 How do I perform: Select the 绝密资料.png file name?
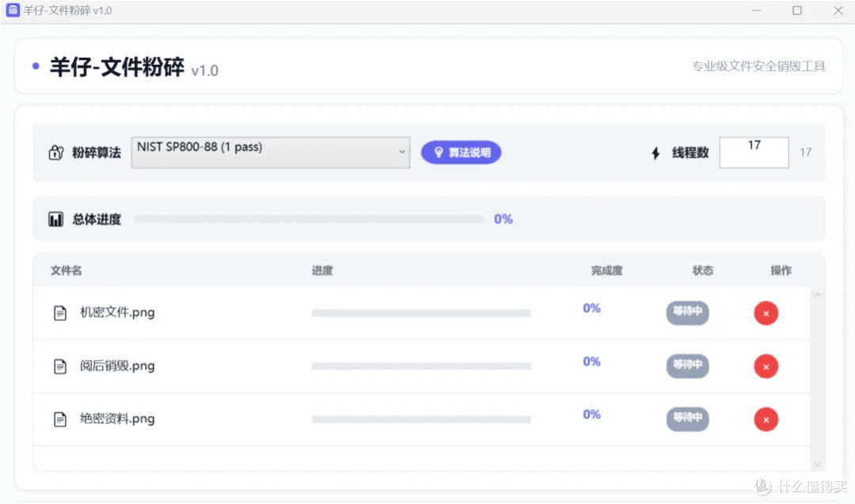(117, 419)
